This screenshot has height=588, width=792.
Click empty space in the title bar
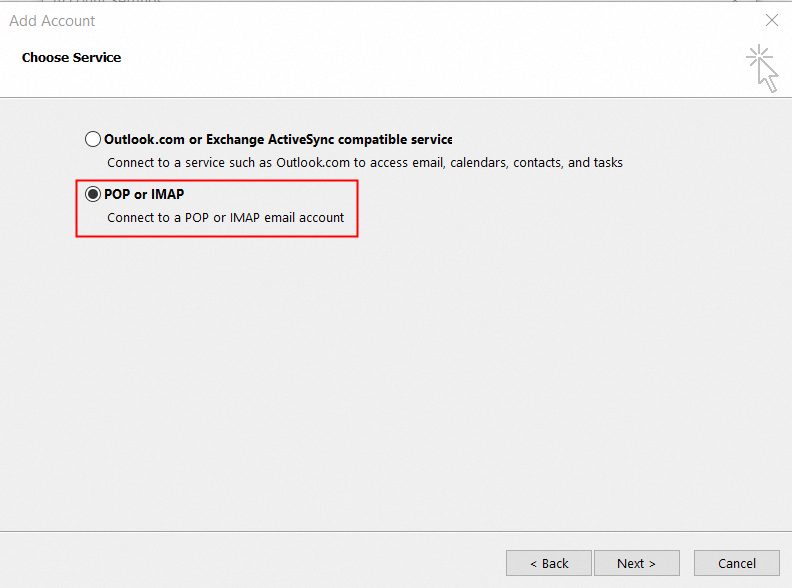(x=400, y=20)
